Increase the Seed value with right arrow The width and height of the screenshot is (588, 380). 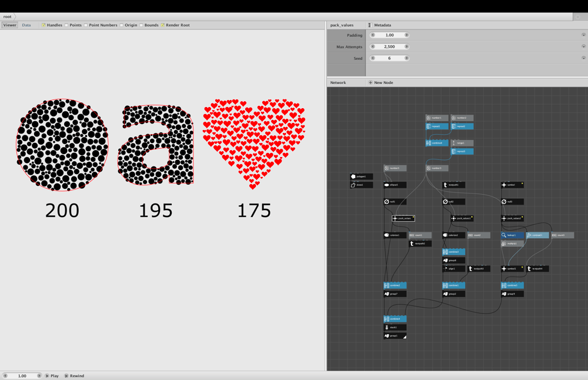(406, 58)
